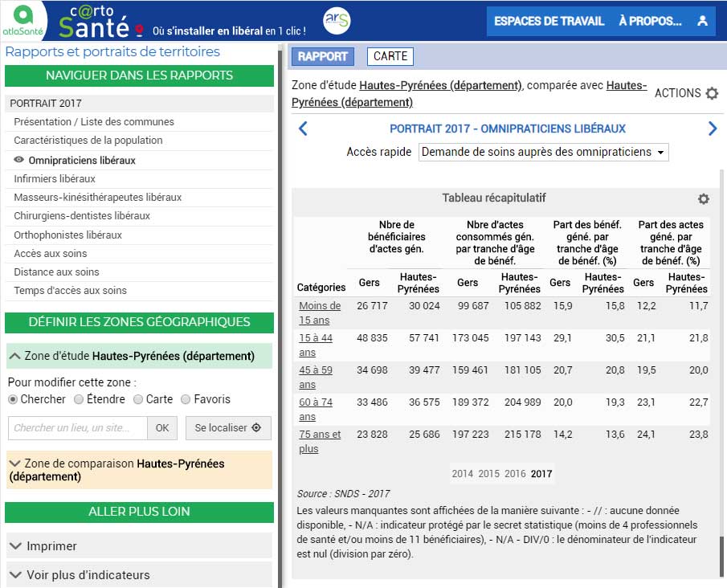Click PORTRAIT 2017 - OMNIPRATICIENS LIBÉRAUX title

click(508, 129)
